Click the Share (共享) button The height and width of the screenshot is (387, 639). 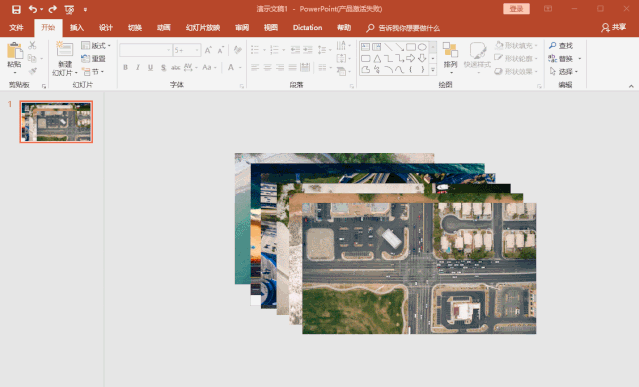[613, 27]
